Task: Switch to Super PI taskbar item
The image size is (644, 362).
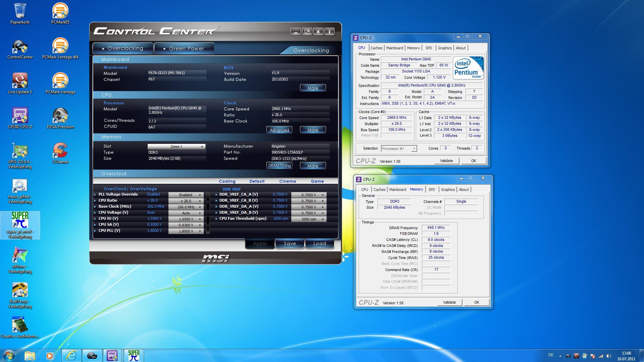Action: pos(134,356)
